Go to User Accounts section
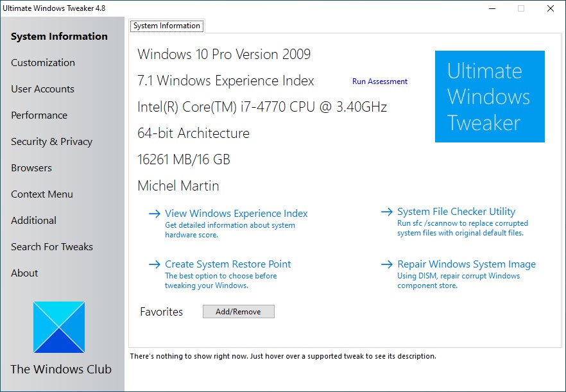 42,89
